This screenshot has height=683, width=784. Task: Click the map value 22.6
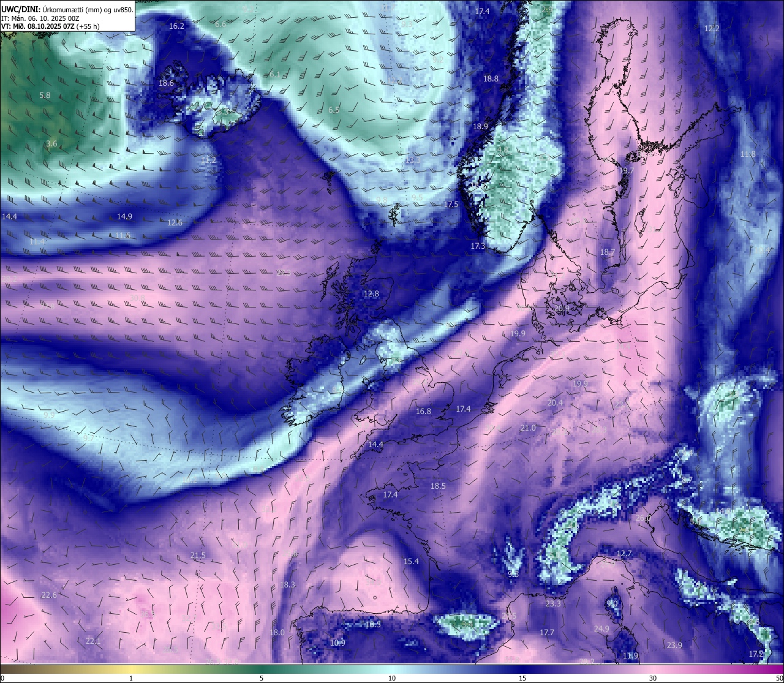tap(49, 595)
